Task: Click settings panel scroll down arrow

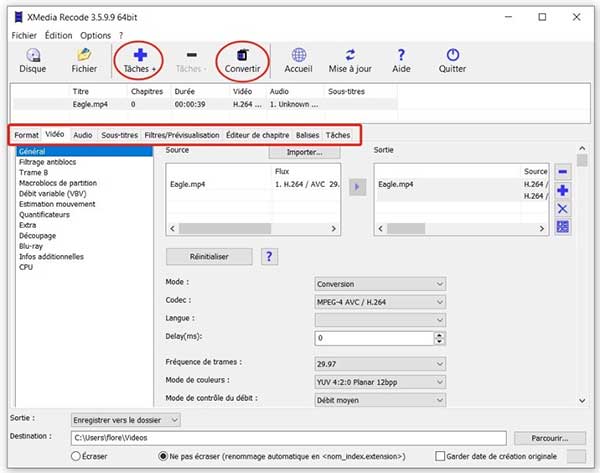Action: tap(582, 401)
